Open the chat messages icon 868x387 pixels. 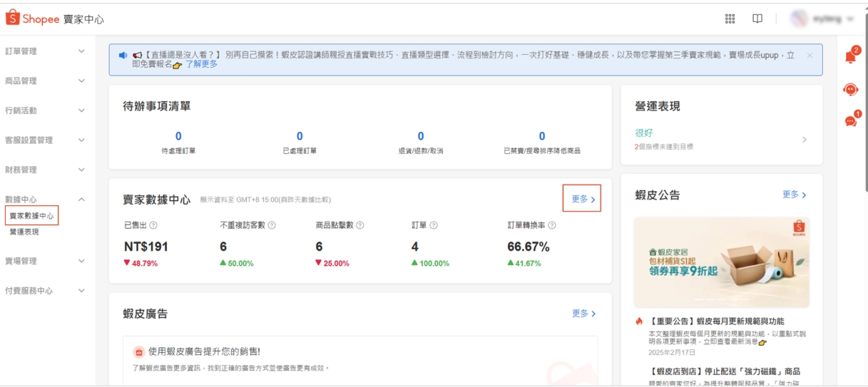(x=851, y=120)
